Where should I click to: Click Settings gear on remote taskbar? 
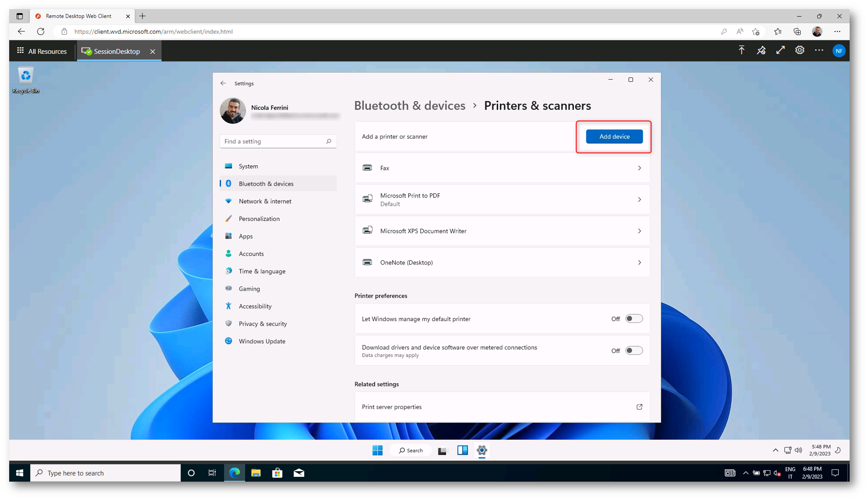tap(482, 450)
